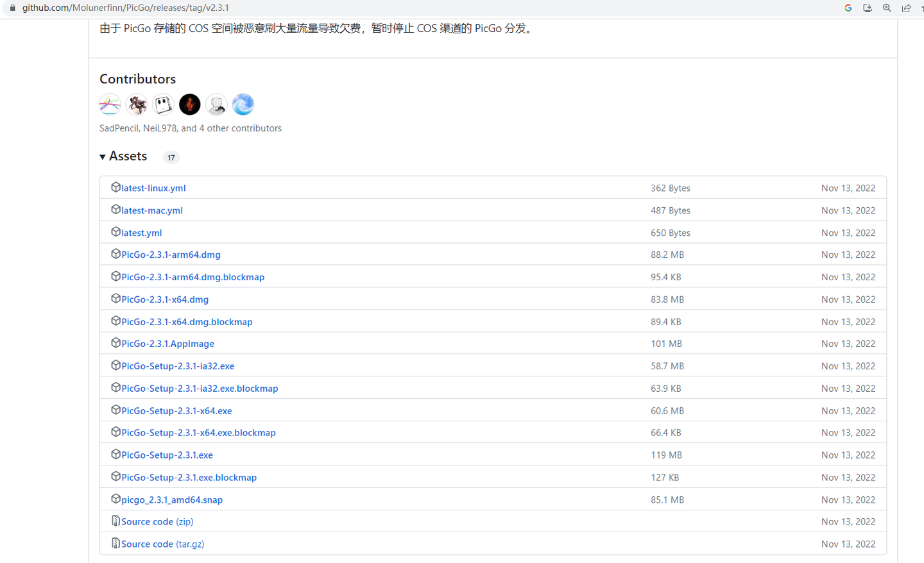Image resolution: width=924 pixels, height=563 pixels.
Task: Open the PicGo-Setup-2.3.1-ia32.exe.blockmap link
Action: [x=199, y=388]
